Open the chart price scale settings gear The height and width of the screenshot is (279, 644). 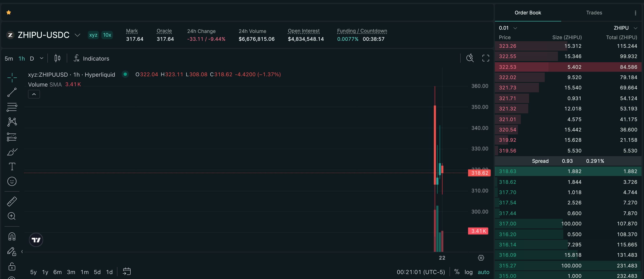[481, 258]
